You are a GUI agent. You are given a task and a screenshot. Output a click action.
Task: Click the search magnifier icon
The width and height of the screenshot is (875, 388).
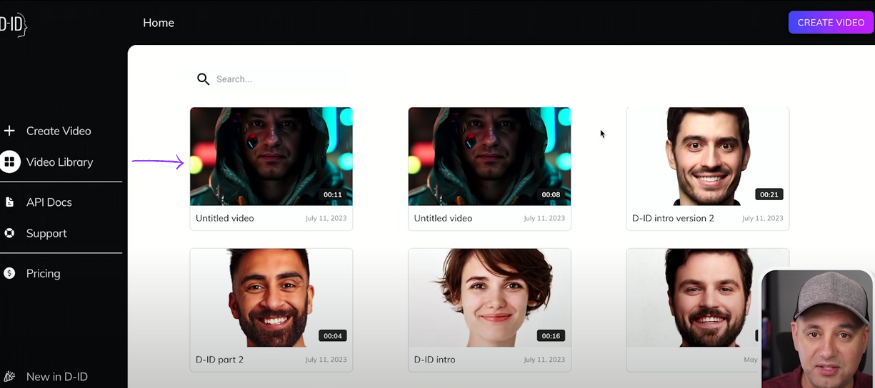point(203,79)
